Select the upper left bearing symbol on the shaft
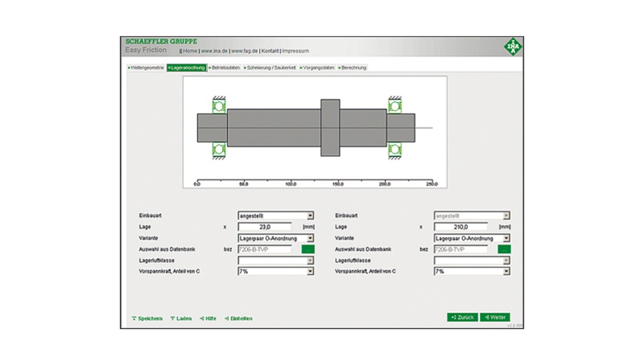 tap(218, 106)
